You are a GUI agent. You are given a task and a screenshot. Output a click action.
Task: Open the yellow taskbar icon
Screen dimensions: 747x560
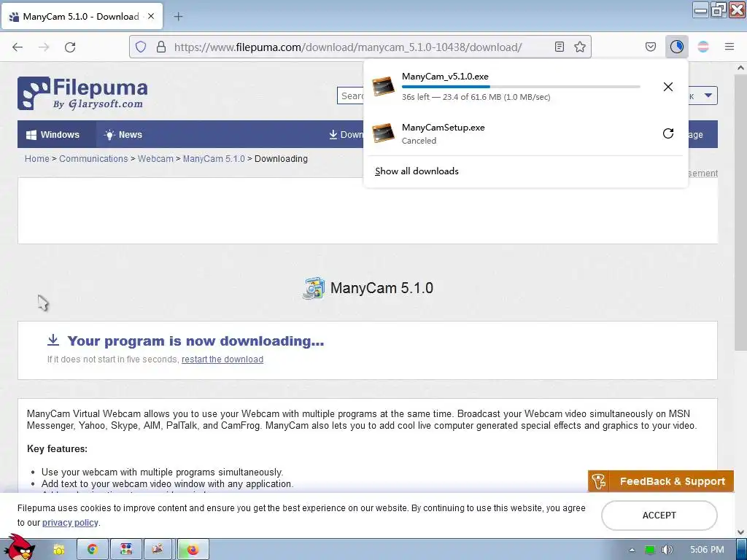(x=58, y=550)
